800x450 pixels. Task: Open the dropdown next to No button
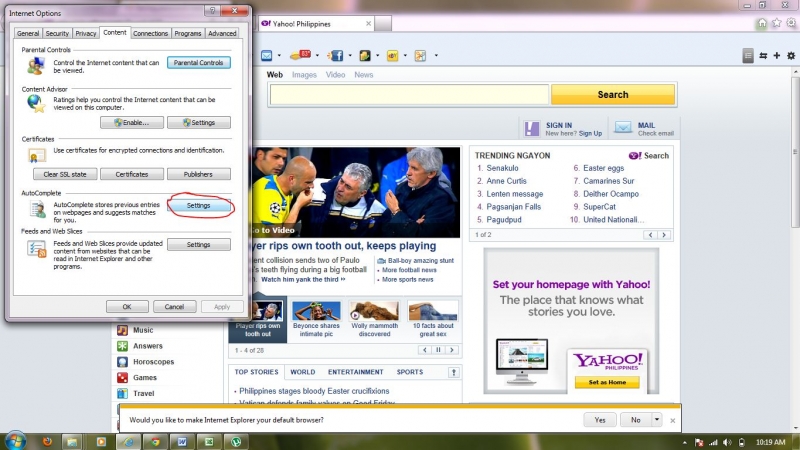[x=657, y=420]
